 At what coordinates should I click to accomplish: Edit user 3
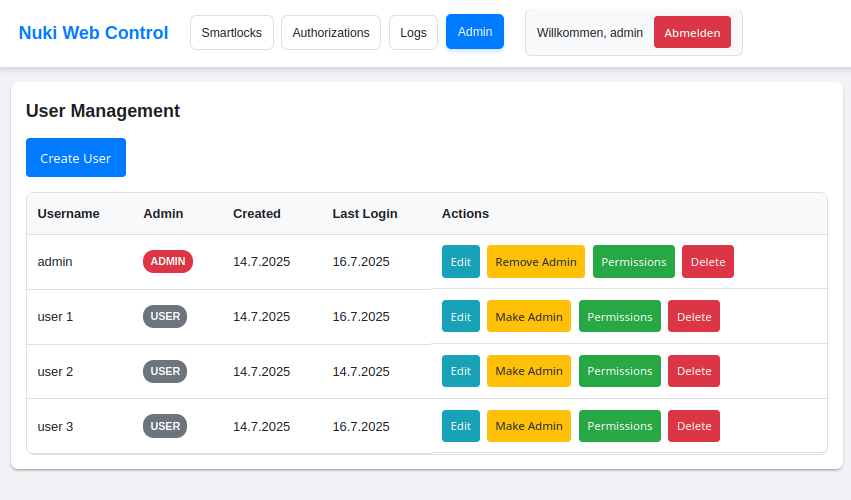461,426
